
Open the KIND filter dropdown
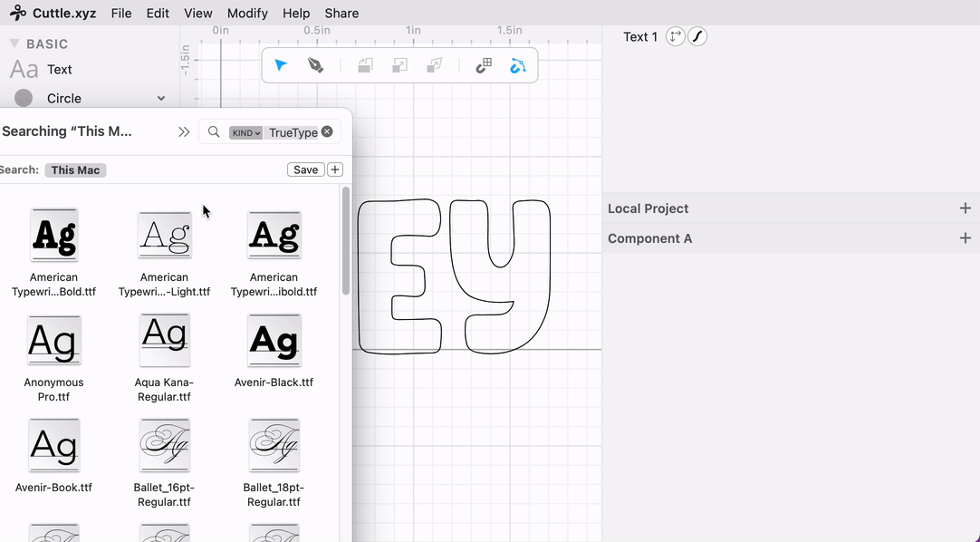coord(245,132)
